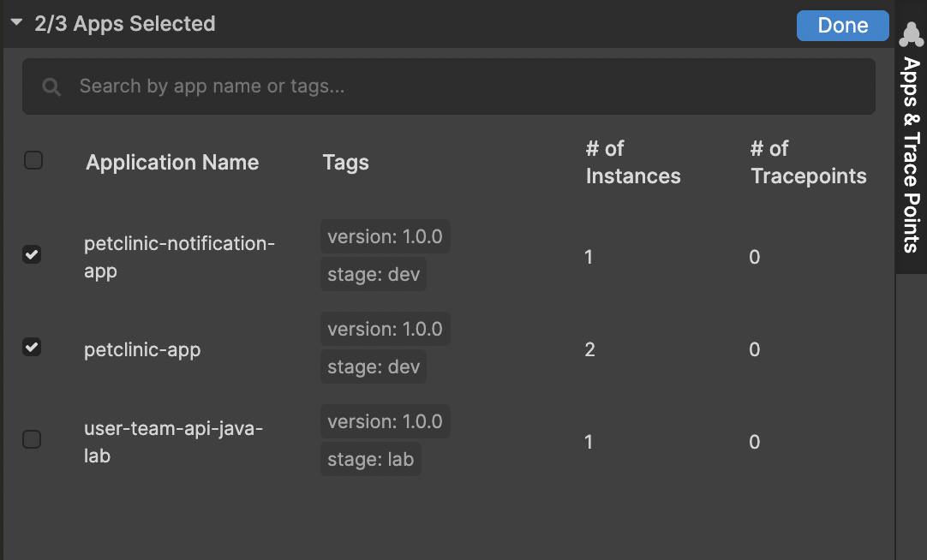
Task: Select the petclinic-notification-app name
Action: pos(179,257)
